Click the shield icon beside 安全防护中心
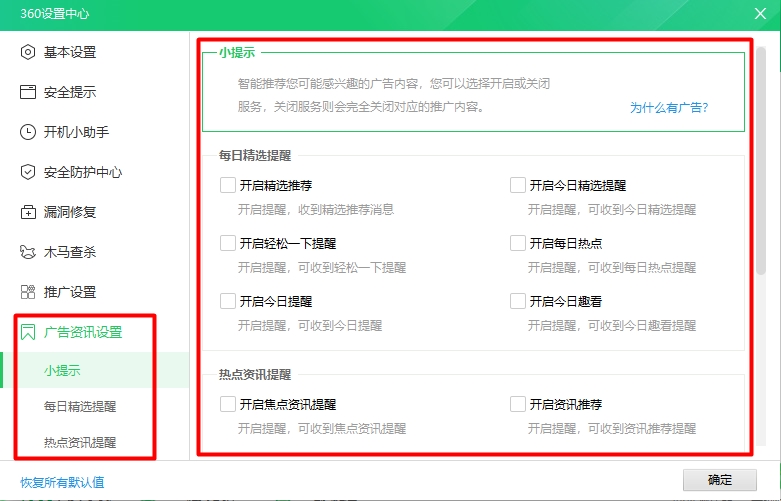The image size is (781, 501). [x=28, y=172]
